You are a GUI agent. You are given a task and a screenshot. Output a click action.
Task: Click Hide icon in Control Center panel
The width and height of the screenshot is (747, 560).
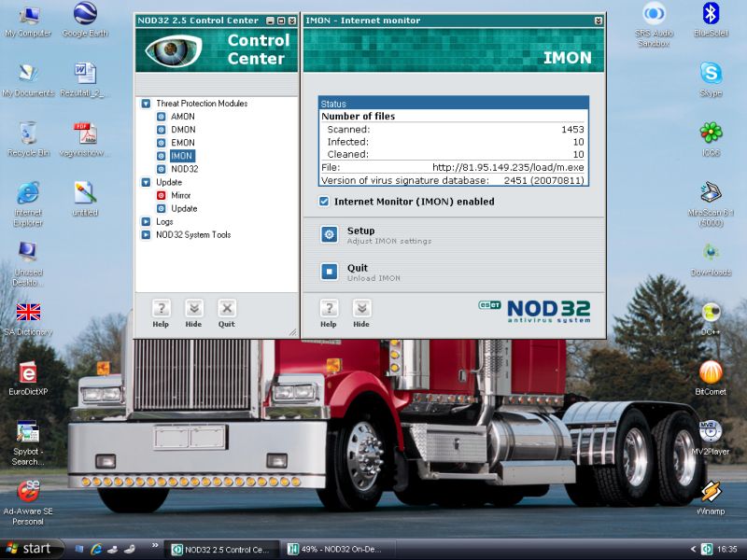[x=193, y=308]
